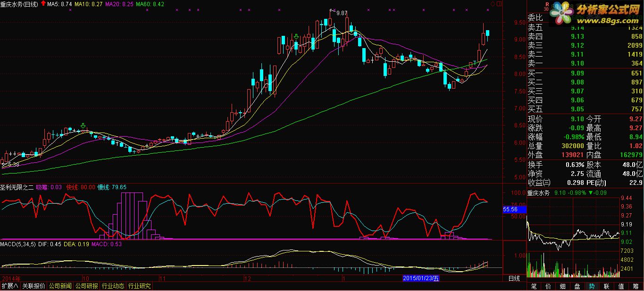Viewport: 644px width, 291px height.
Task: Switch to the 盘 tab
Action: [577, 286]
